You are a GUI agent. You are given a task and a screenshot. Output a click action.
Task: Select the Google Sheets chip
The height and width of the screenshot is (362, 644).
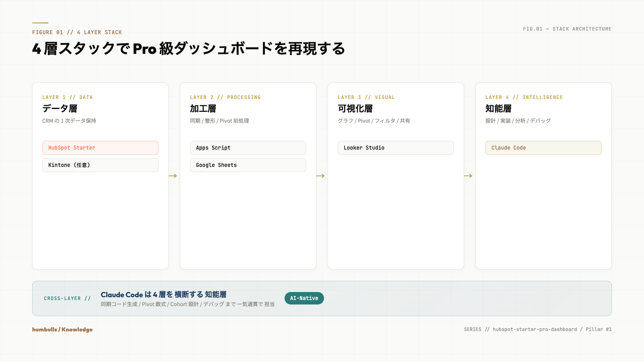click(248, 165)
